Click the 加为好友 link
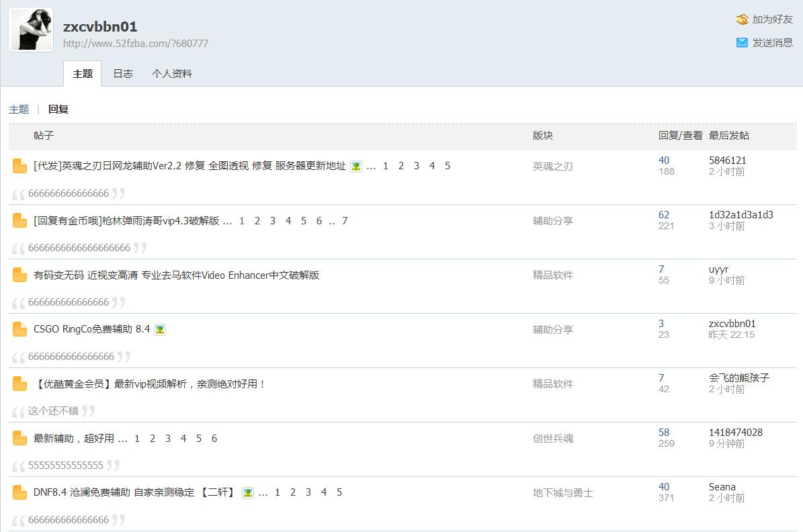The height and width of the screenshot is (532, 803). click(x=772, y=19)
